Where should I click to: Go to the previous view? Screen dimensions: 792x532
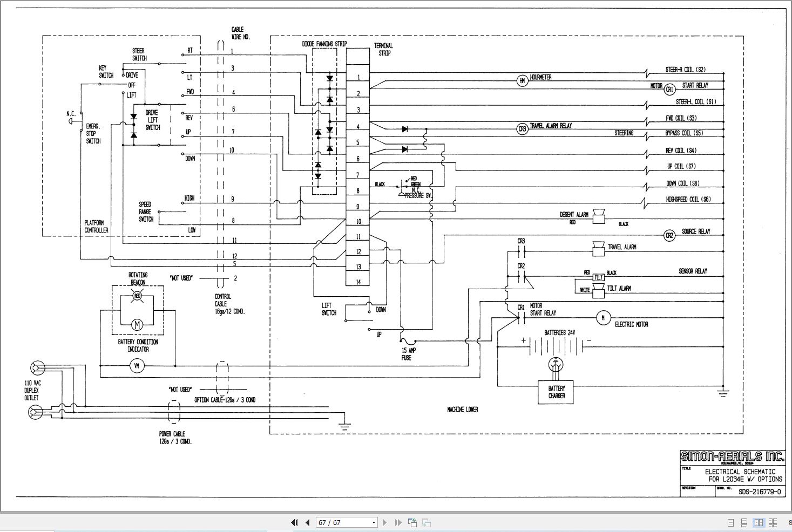click(412, 522)
